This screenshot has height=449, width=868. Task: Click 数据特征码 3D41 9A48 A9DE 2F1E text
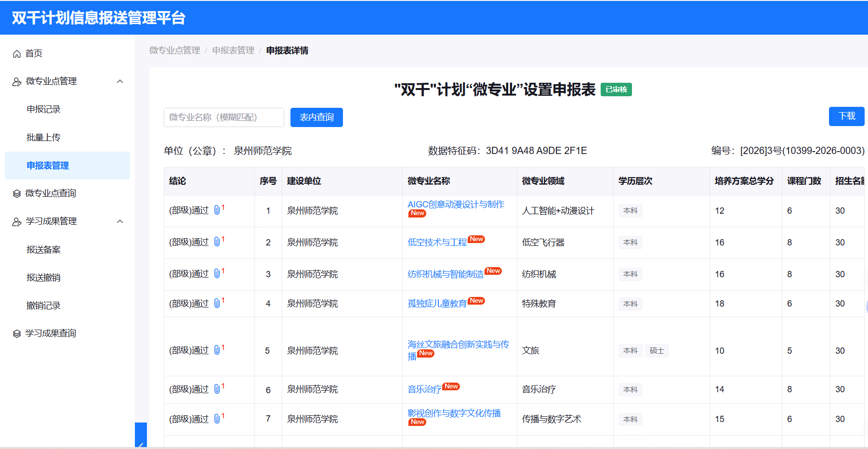coord(508,151)
